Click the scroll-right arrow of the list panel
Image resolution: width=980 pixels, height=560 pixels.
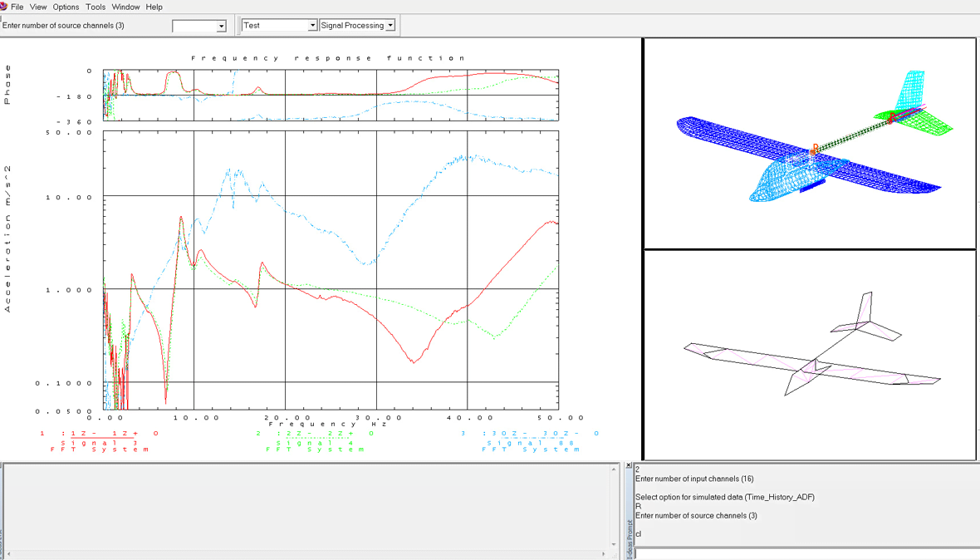(x=604, y=554)
